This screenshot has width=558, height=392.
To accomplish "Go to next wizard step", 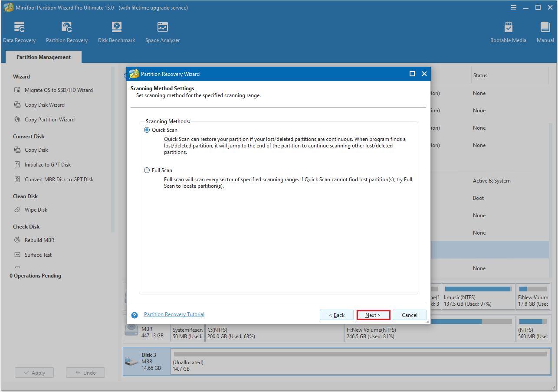I will coord(373,315).
